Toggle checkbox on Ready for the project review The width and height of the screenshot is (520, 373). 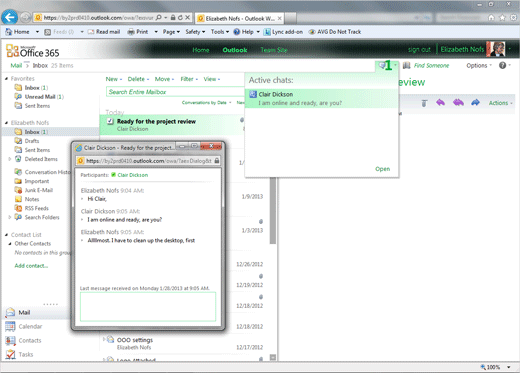coord(110,121)
